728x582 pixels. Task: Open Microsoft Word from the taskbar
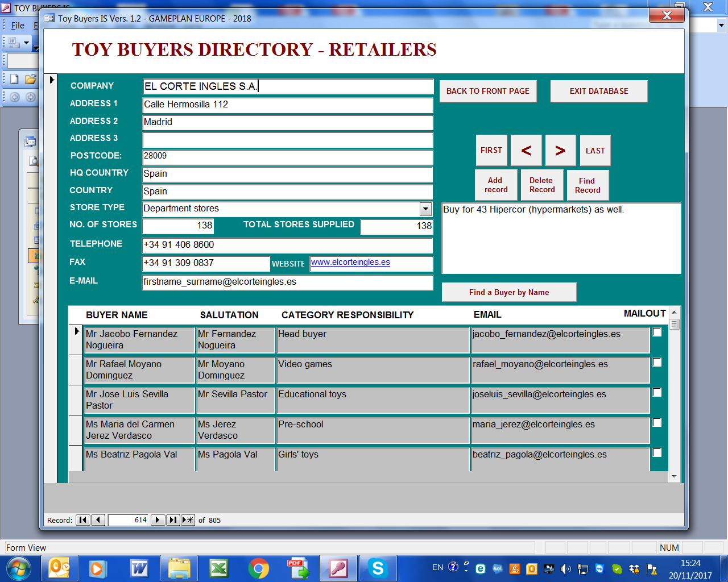(139, 568)
